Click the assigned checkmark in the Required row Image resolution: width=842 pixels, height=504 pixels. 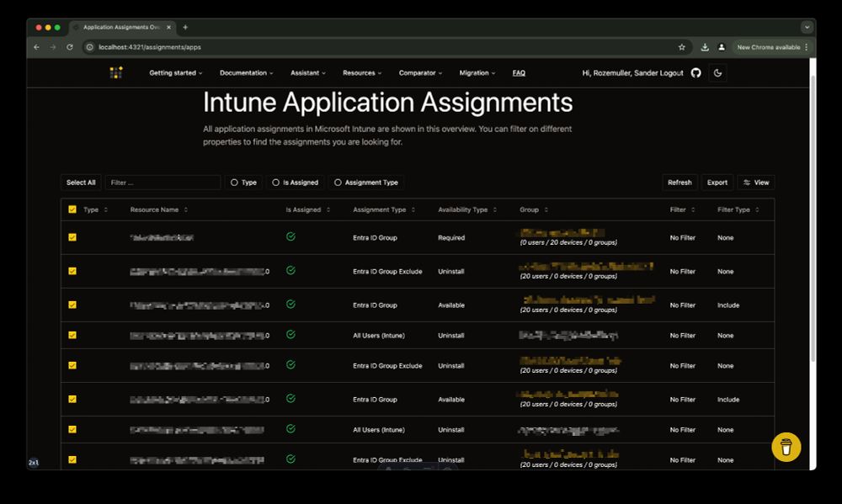point(290,236)
